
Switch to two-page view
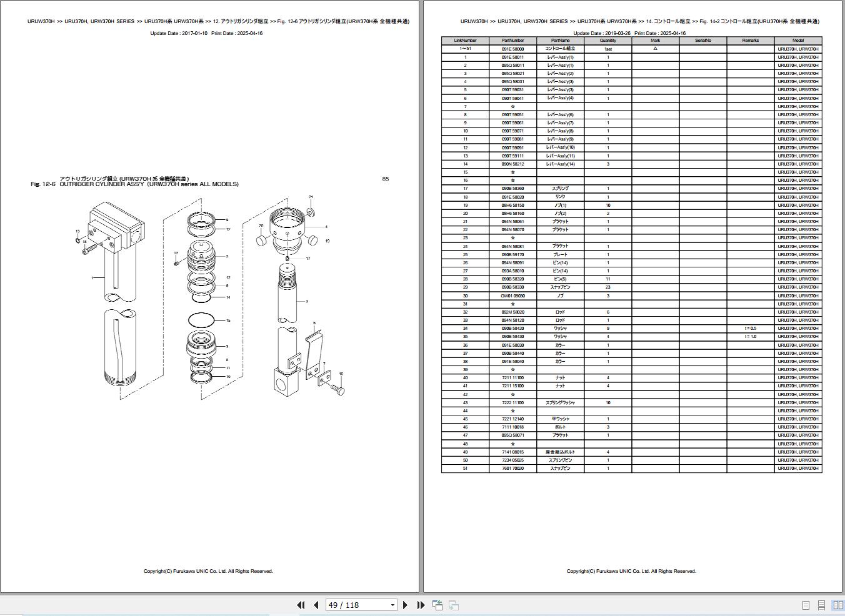837,605
